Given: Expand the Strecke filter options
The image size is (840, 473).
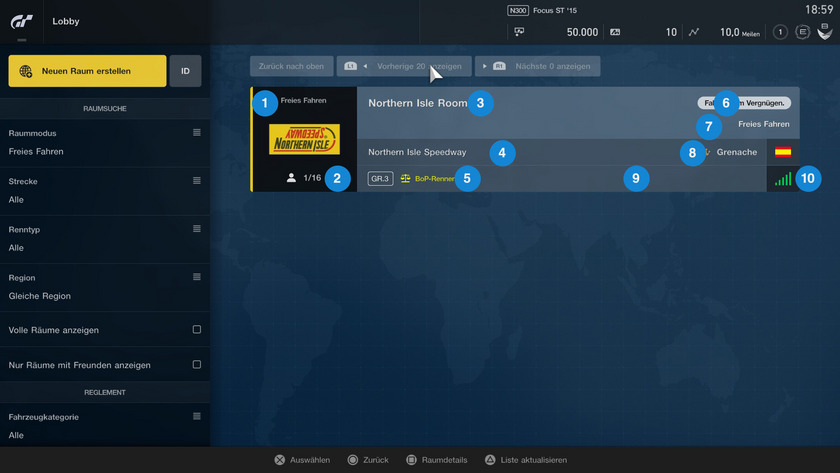Looking at the screenshot, I should [x=197, y=181].
